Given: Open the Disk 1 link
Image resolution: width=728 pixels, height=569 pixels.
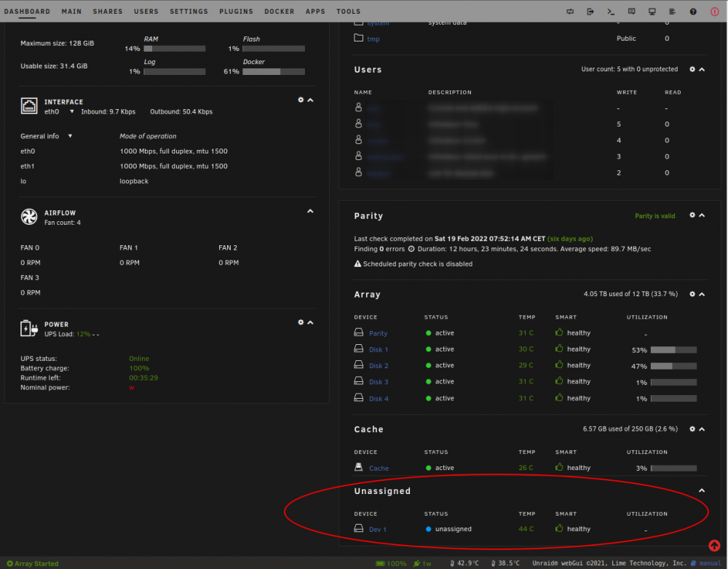Looking at the screenshot, I should (379, 349).
